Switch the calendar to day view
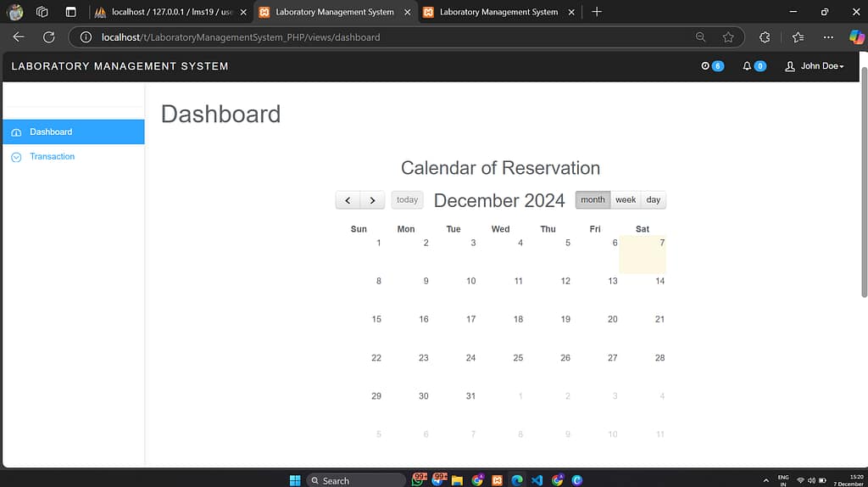Screen dimensions: 868x487 653,200
